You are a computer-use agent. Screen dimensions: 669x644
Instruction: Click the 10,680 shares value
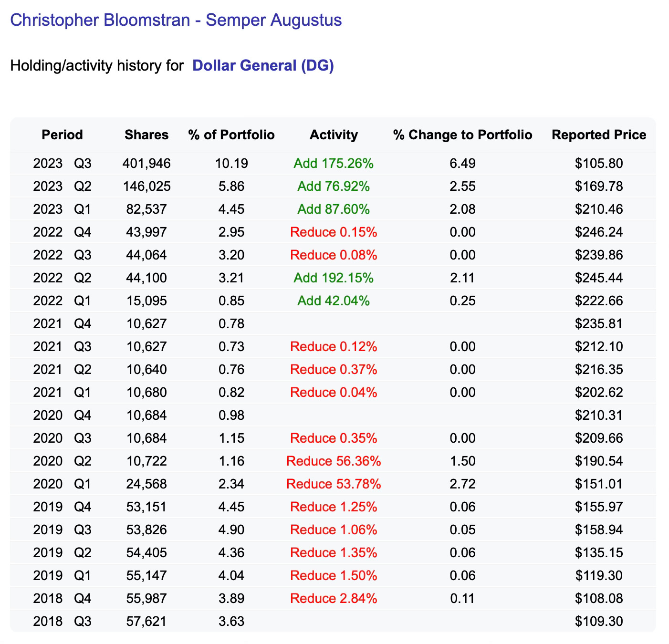pyautogui.click(x=146, y=393)
